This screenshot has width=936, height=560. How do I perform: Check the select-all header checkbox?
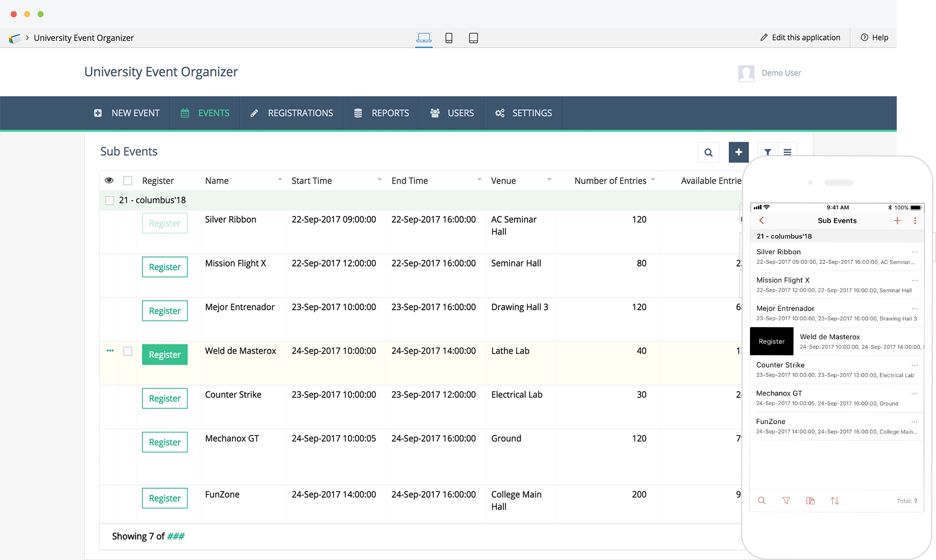[128, 181]
